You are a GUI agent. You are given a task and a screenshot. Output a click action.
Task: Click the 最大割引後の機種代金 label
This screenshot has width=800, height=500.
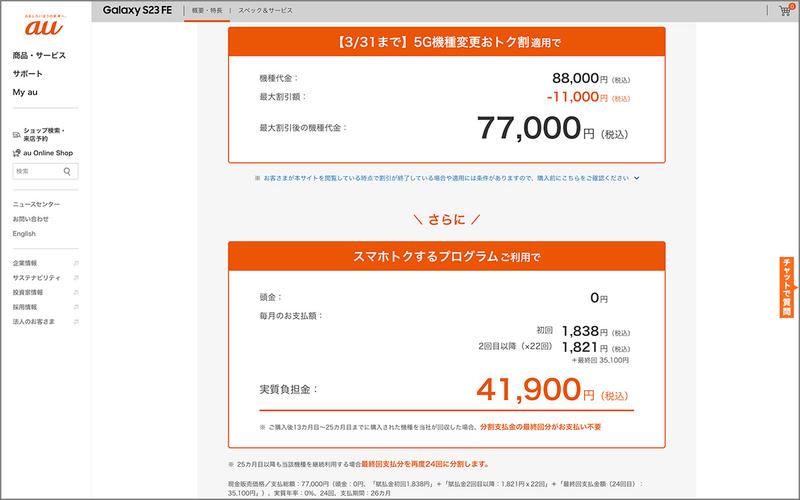[x=303, y=128]
